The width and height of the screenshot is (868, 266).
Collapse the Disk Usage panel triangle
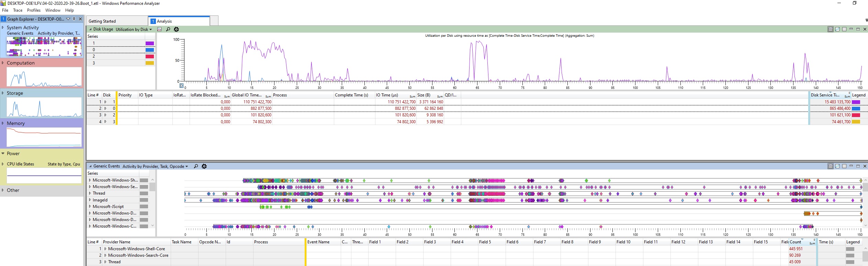pyautogui.click(x=90, y=30)
